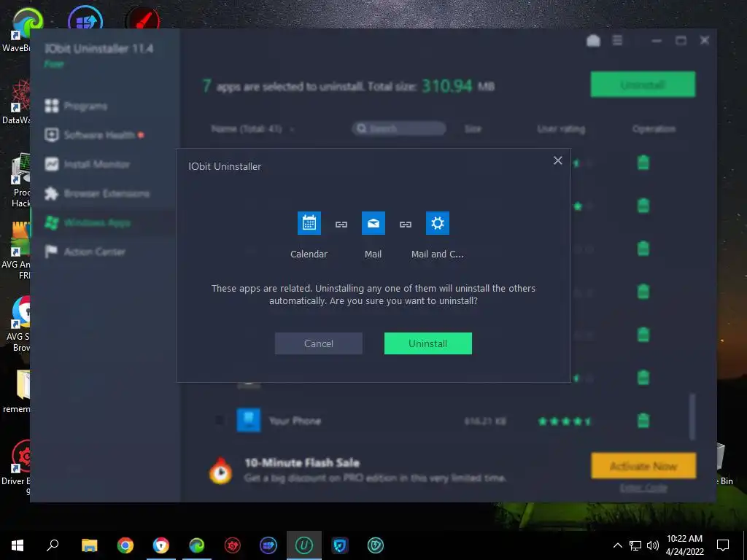Screen dimensions: 747x560
Task: Click IObit Uninstaller taskbar icon
Action: tap(304, 545)
